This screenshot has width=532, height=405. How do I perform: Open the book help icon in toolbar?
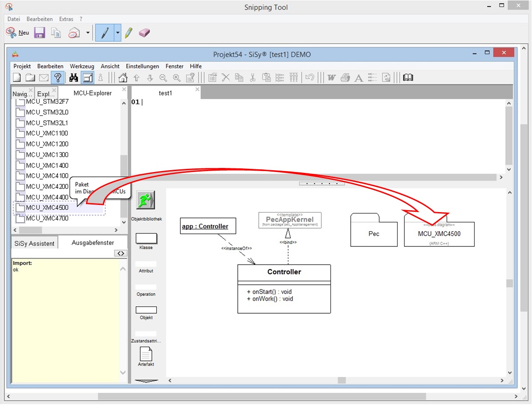pyautogui.click(x=408, y=78)
